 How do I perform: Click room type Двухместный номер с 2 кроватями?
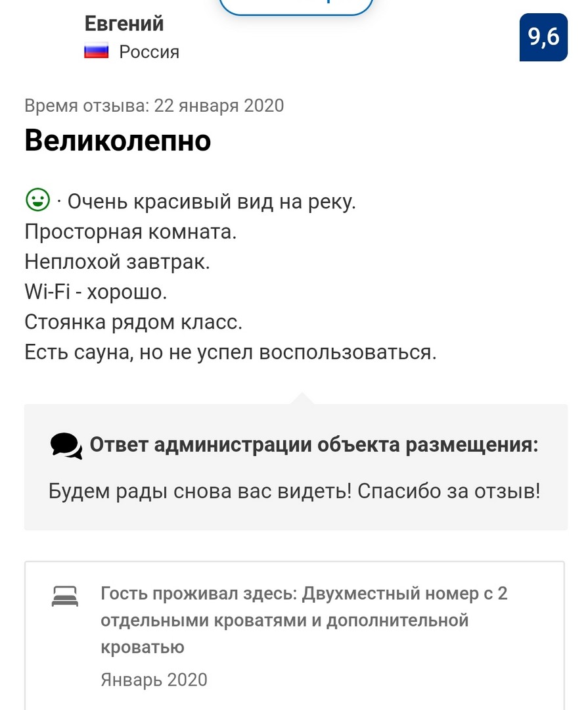(x=304, y=620)
